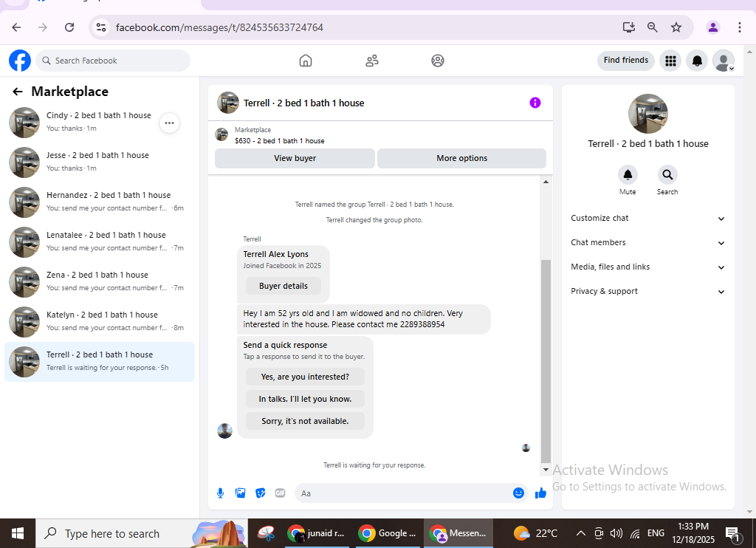Mute the Terrell chat with the bell
The width and height of the screenshot is (756, 548).
628,174
